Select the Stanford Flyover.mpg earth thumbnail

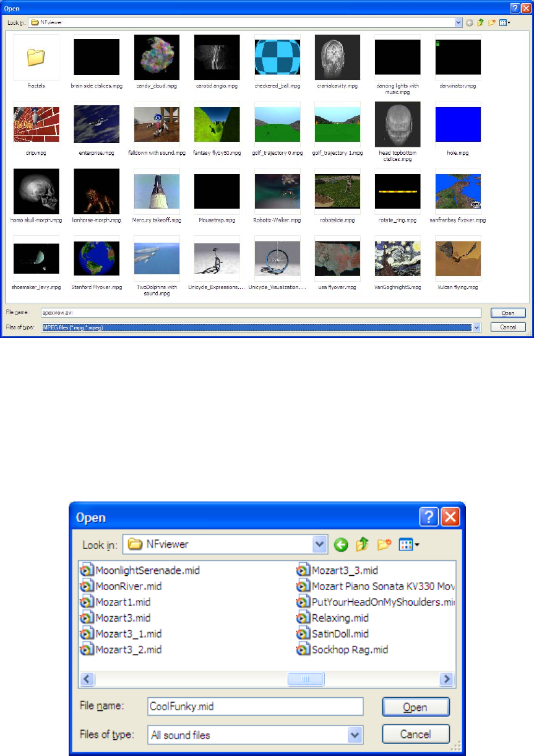96,259
